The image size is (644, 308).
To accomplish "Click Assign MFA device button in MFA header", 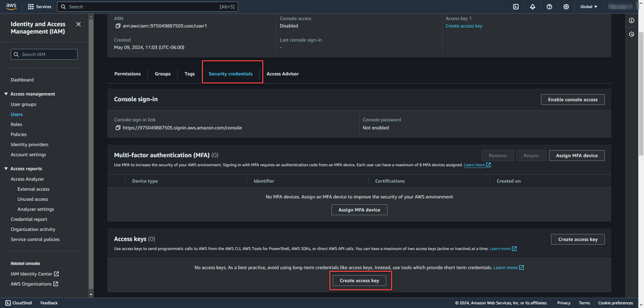I will click(577, 156).
